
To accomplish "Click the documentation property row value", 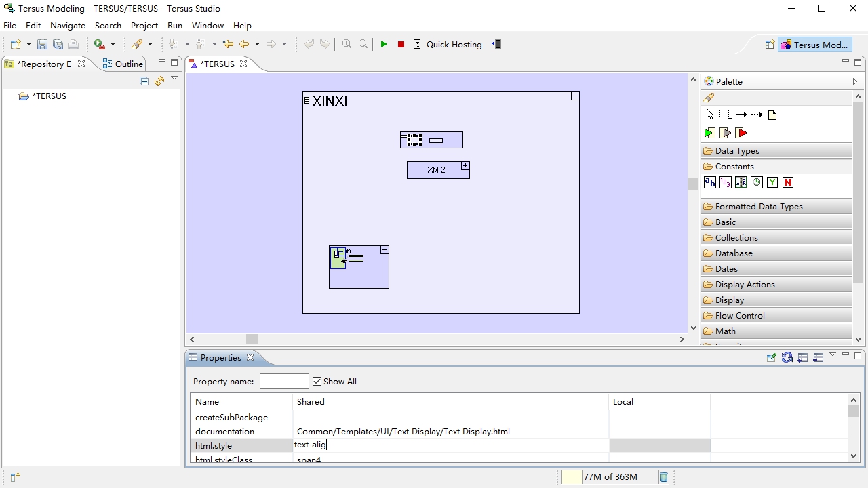I will pos(450,431).
